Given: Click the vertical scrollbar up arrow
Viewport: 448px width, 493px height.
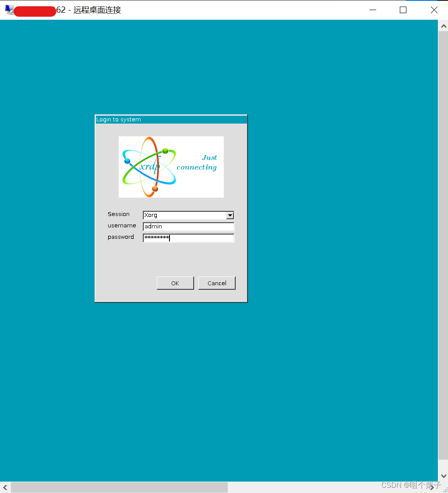Looking at the screenshot, I should 444,26.
